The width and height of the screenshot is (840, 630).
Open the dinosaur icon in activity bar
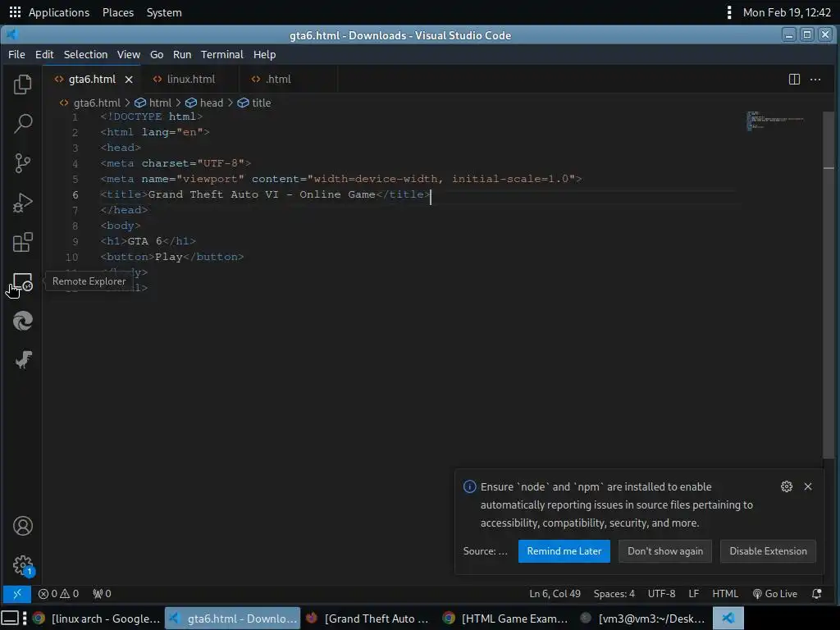(22, 360)
